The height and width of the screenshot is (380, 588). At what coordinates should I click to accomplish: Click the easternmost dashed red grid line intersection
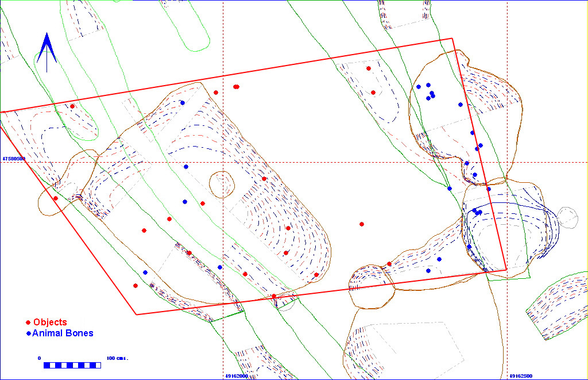tap(507, 162)
